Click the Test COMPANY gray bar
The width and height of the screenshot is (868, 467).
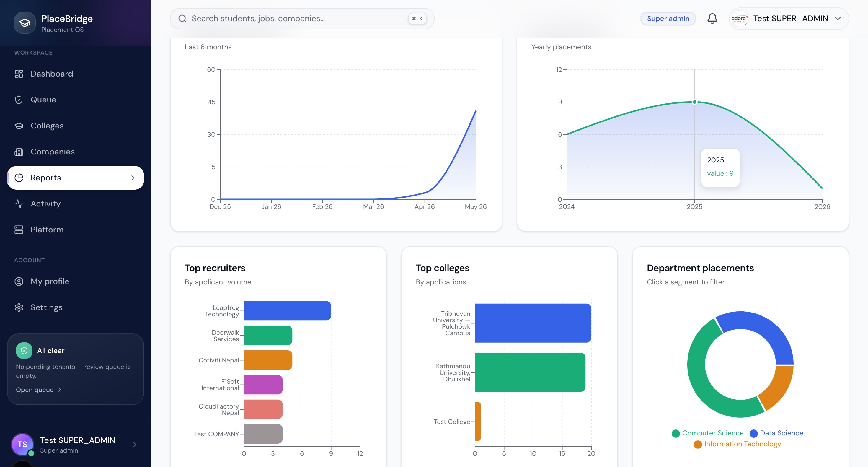263,434
